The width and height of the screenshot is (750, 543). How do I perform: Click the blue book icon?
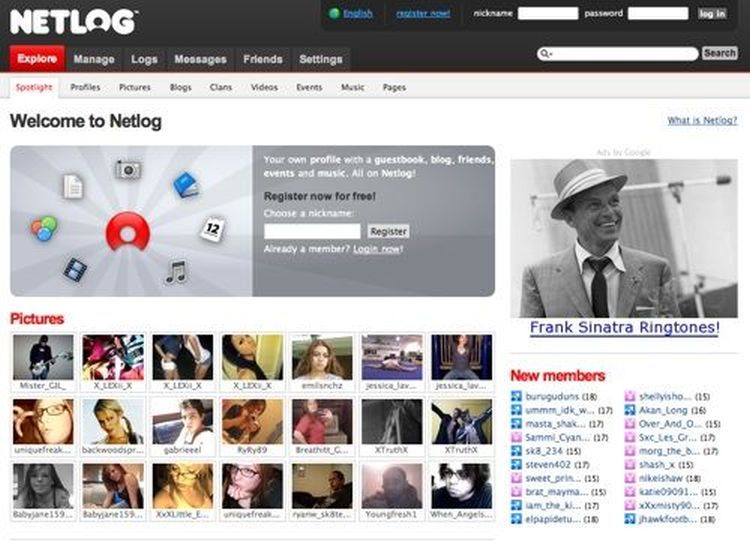[186, 185]
